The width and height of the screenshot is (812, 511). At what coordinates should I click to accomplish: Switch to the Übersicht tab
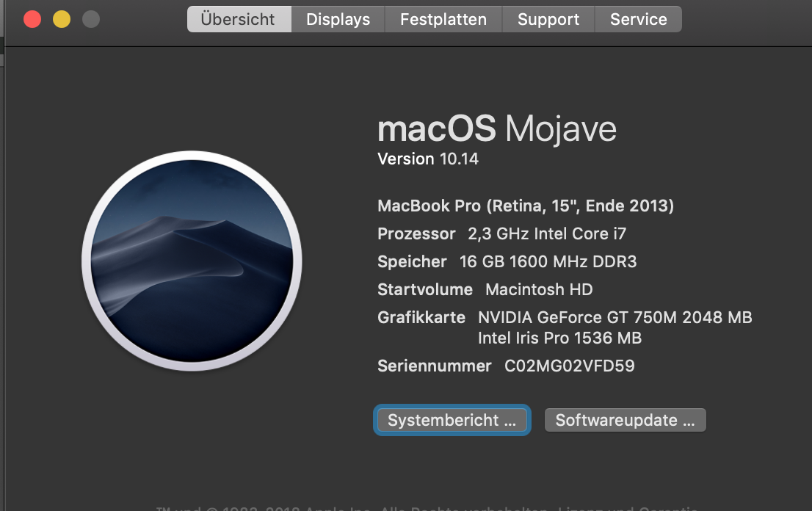(239, 19)
